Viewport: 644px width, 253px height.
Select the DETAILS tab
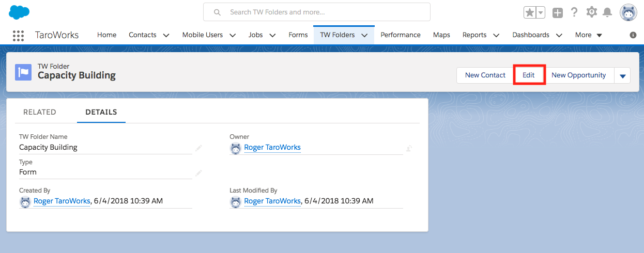pyautogui.click(x=101, y=112)
